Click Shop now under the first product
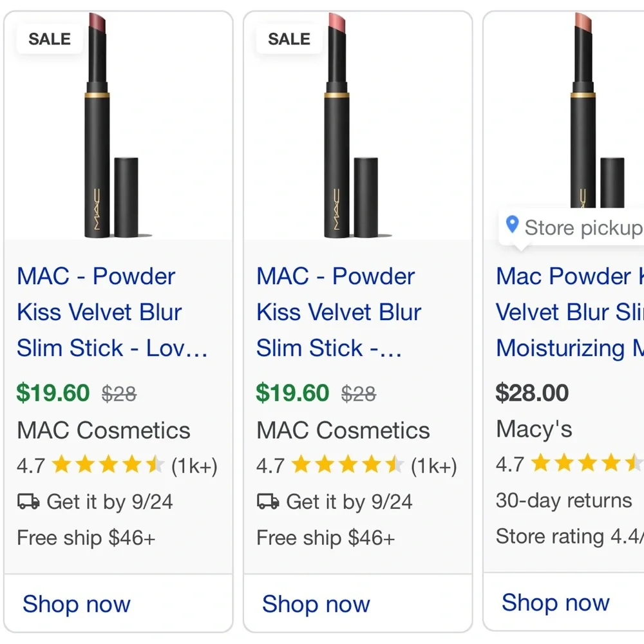644x644 pixels. click(76, 604)
